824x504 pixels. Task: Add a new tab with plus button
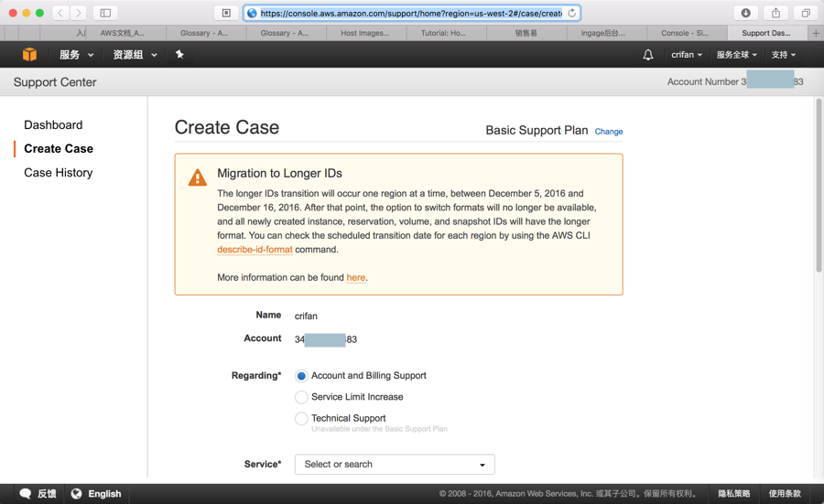tap(816, 33)
